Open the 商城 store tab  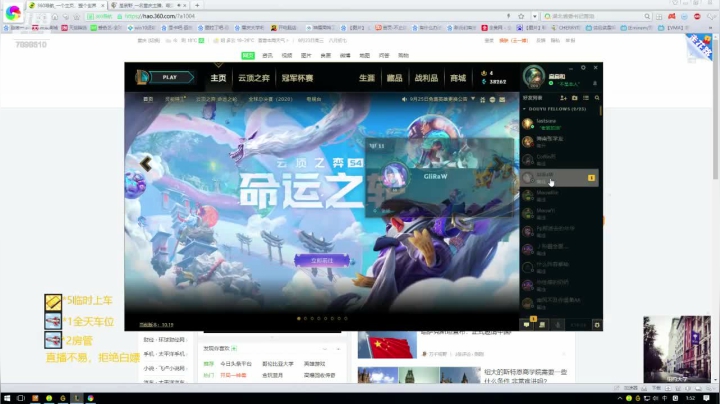pos(458,78)
